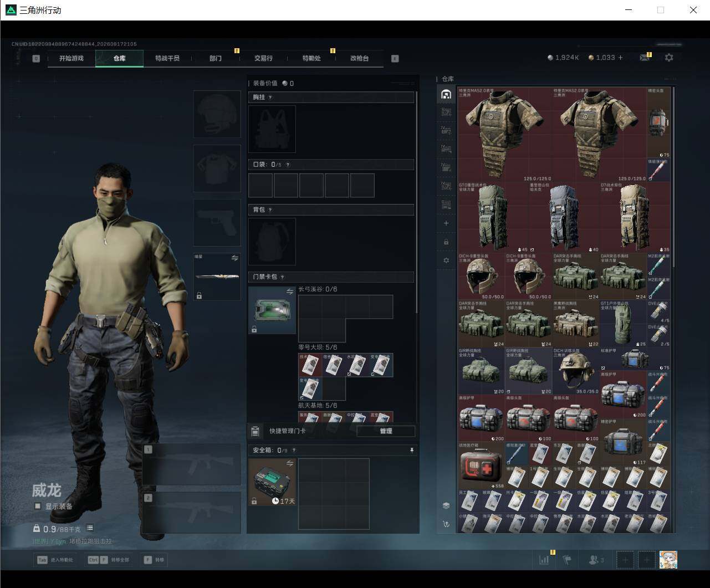
Task: Select the empty backpack slot under 背包
Action: point(272,242)
